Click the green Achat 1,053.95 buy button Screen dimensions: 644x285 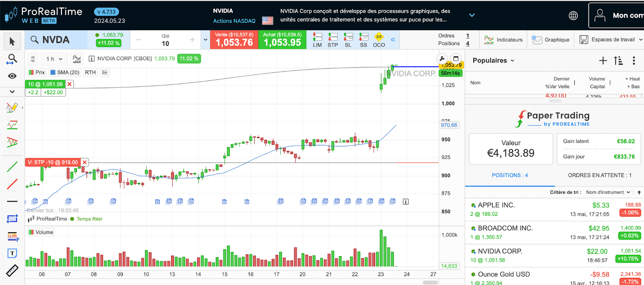[x=282, y=40]
